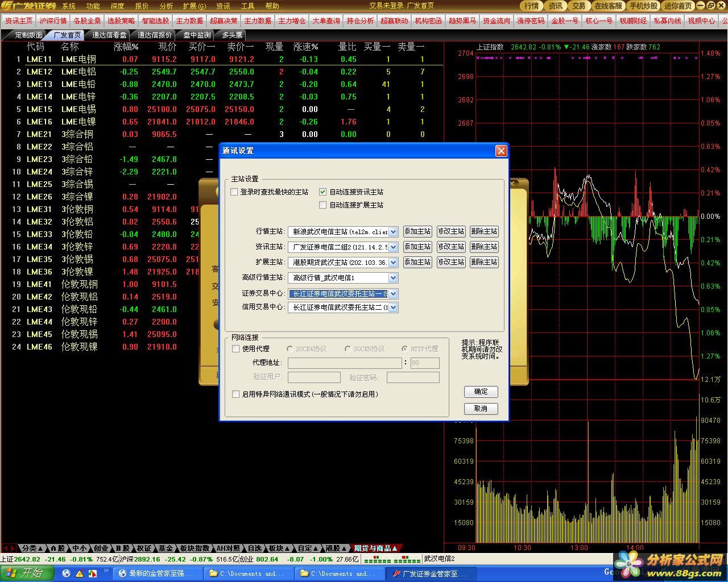Select the SOCK5协议 radio button
The width and height of the screenshot is (728, 582).
point(348,349)
